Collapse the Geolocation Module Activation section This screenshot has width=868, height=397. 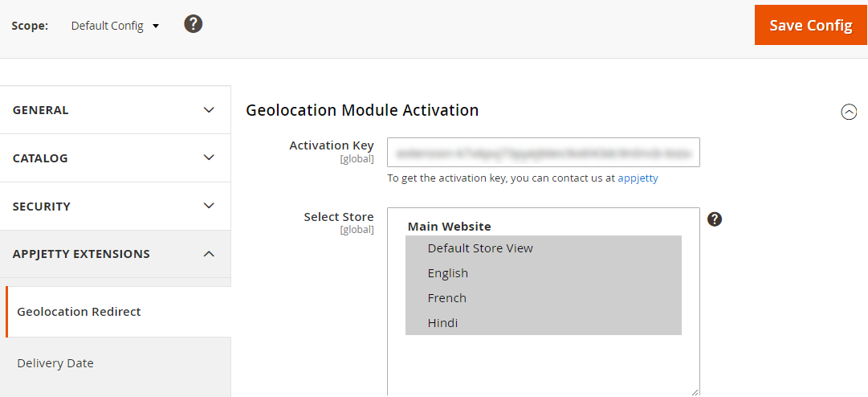coord(849,113)
